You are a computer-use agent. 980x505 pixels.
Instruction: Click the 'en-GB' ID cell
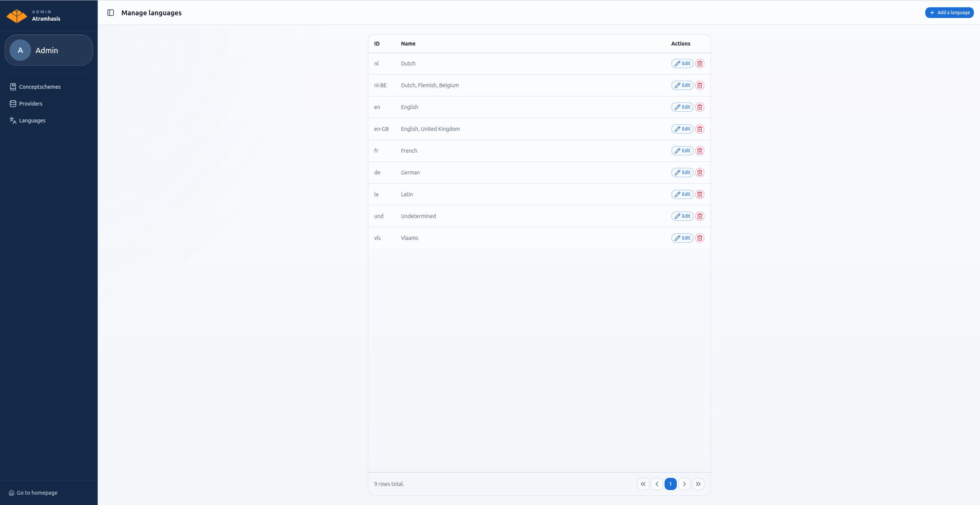(x=381, y=129)
